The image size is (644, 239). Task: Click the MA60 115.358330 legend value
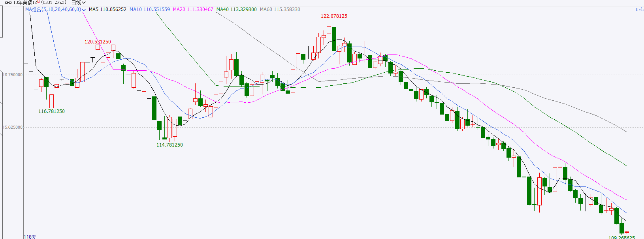pyautogui.click(x=280, y=9)
